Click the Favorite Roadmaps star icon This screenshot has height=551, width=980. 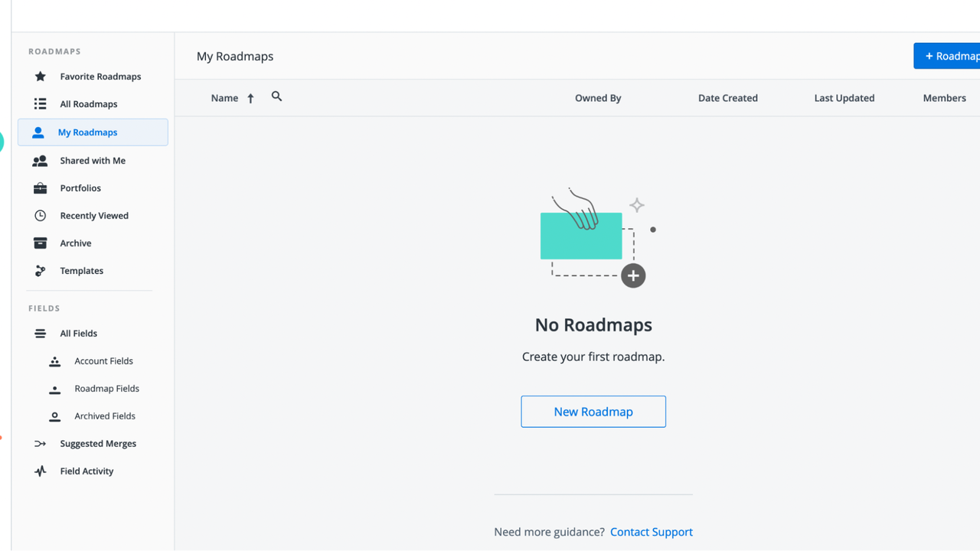click(x=39, y=76)
